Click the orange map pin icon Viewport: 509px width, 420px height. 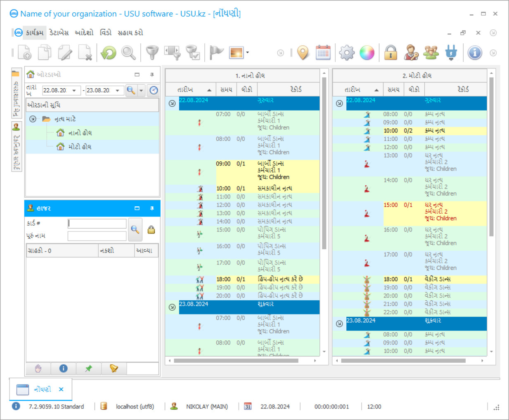coord(303,53)
